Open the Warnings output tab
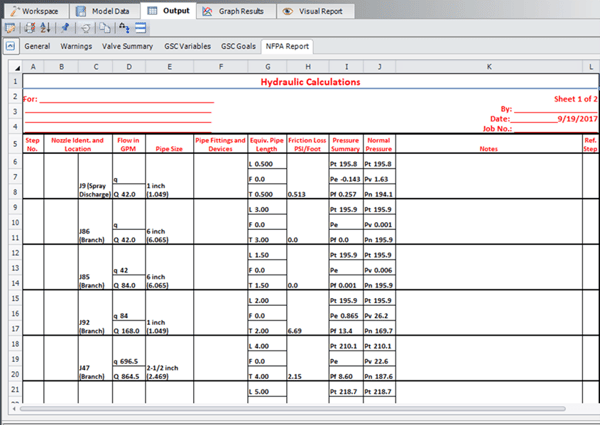 click(x=76, y=46)
